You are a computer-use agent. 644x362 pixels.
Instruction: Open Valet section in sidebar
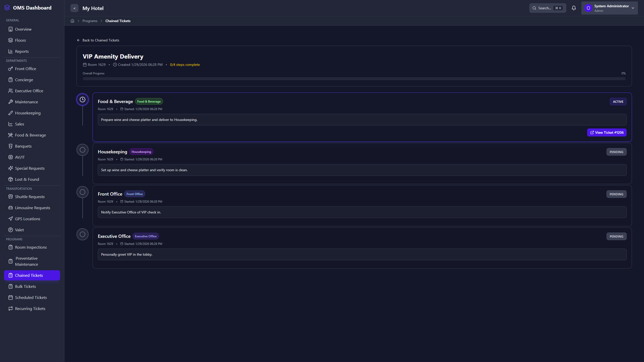click(x=19, y=230)
